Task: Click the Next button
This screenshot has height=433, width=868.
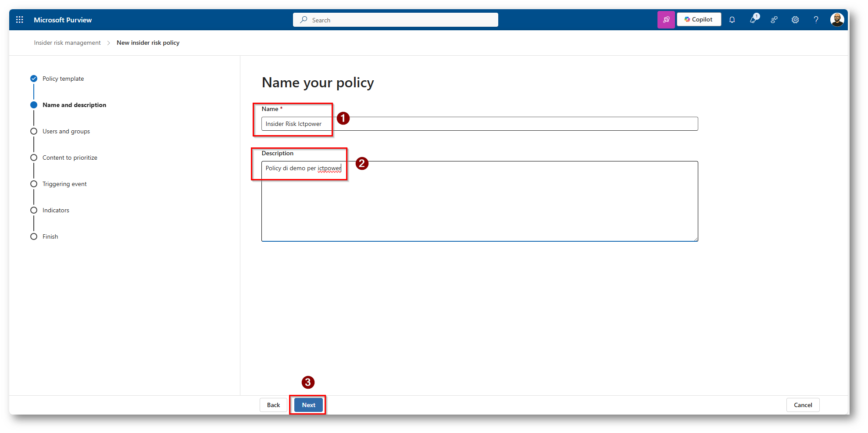Action: [308, 405]
